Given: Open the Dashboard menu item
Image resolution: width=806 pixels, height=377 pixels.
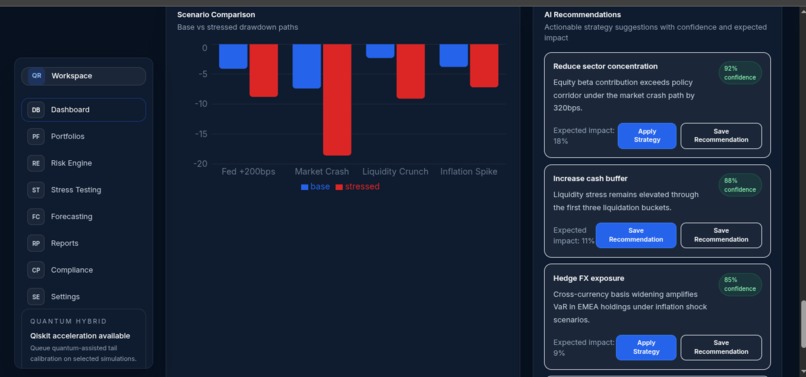Looking at the screenshot, I should point(83,110).
